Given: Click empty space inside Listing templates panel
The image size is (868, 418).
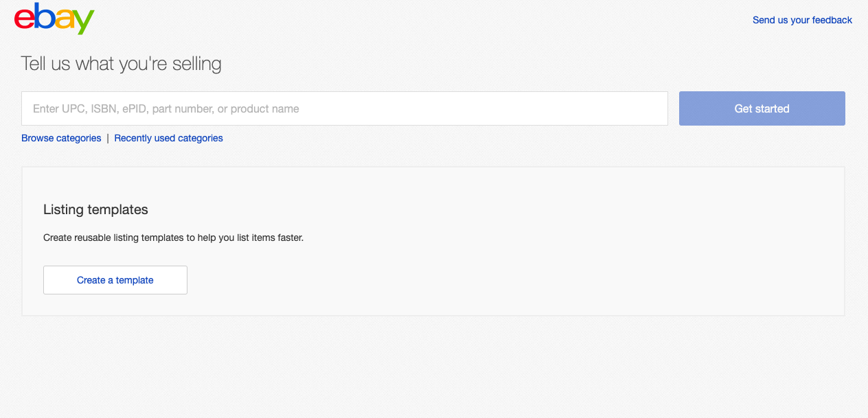Looking at the screenshot, I should (549, 261).
